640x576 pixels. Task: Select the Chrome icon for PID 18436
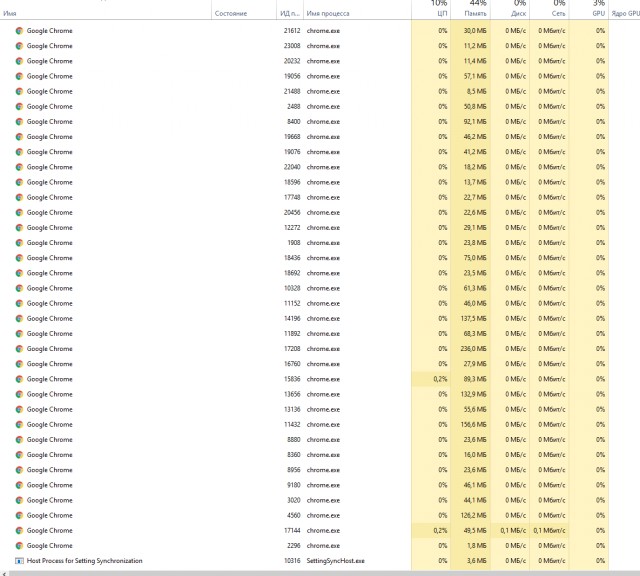tap(19, 258)
